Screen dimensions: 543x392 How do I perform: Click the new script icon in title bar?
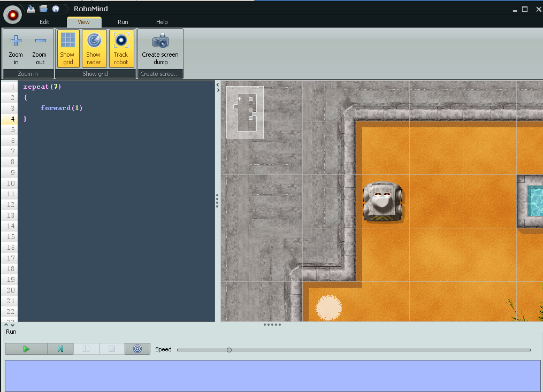(31, 9)
